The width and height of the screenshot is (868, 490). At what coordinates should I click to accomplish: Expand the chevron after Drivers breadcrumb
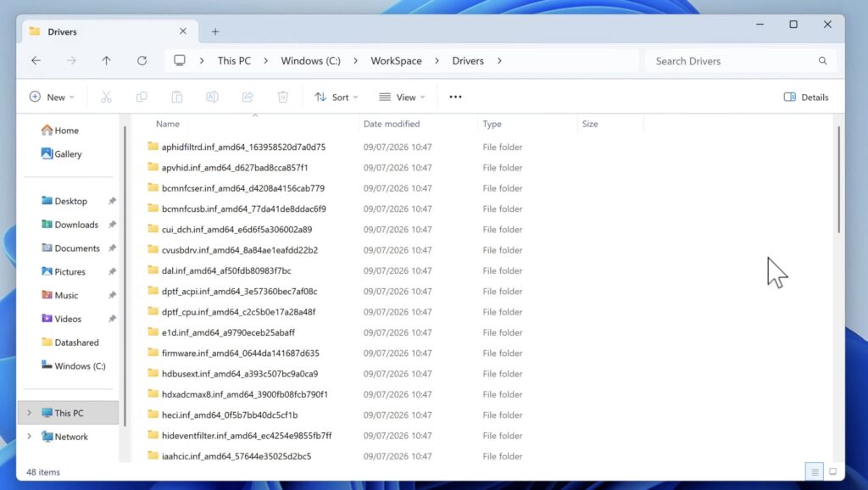[499, 61]
